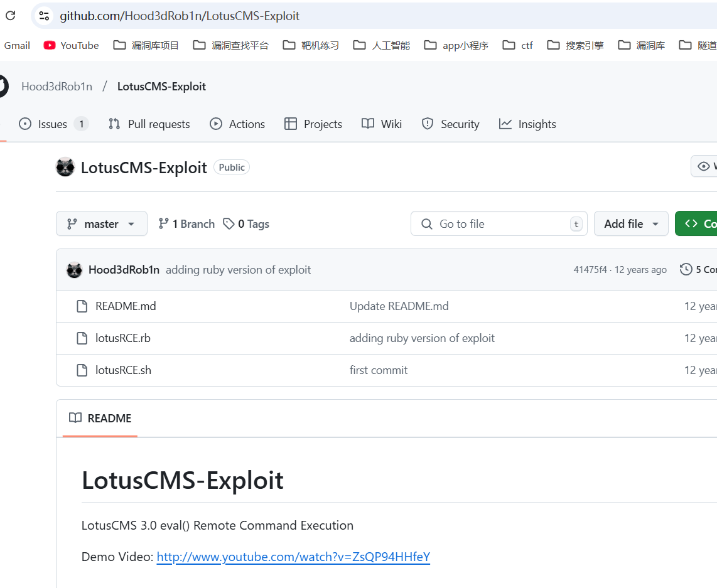Open site information icon in address bar

click(x=44, y=16)
